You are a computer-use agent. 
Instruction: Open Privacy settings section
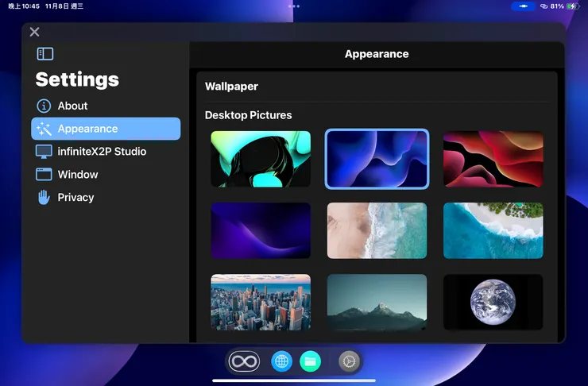[x=106, y=198]
